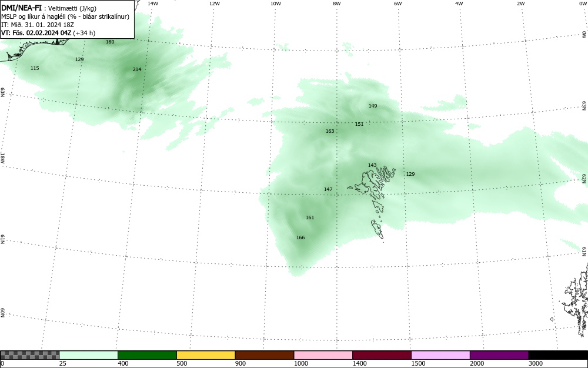Click the light purple 1500–2000 legend swatch

[x=440, y=355]
